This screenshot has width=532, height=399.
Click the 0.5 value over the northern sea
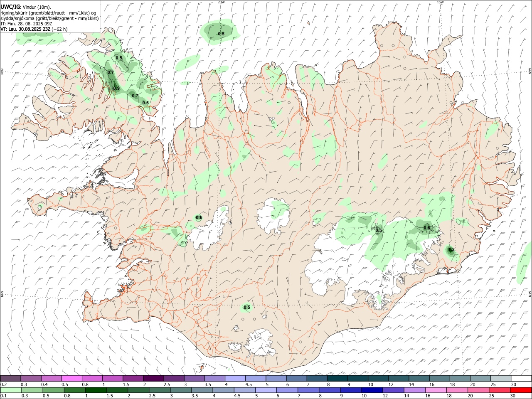[221, 34]
